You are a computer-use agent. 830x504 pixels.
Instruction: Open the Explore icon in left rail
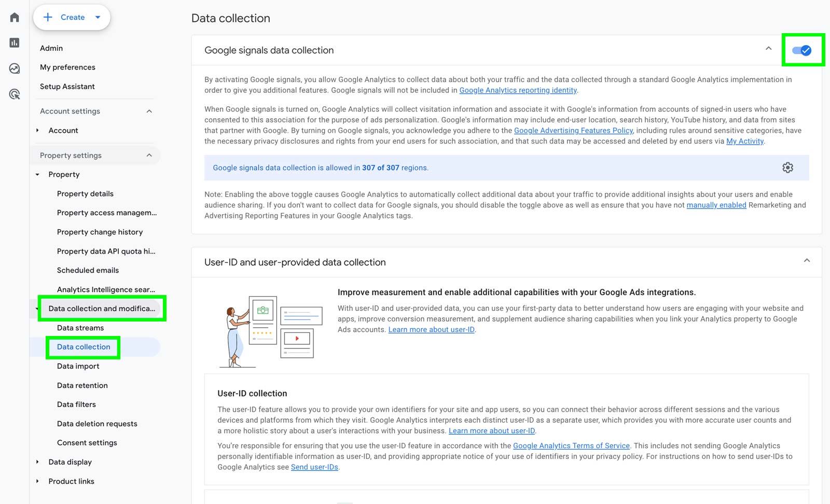click(15, 68)
